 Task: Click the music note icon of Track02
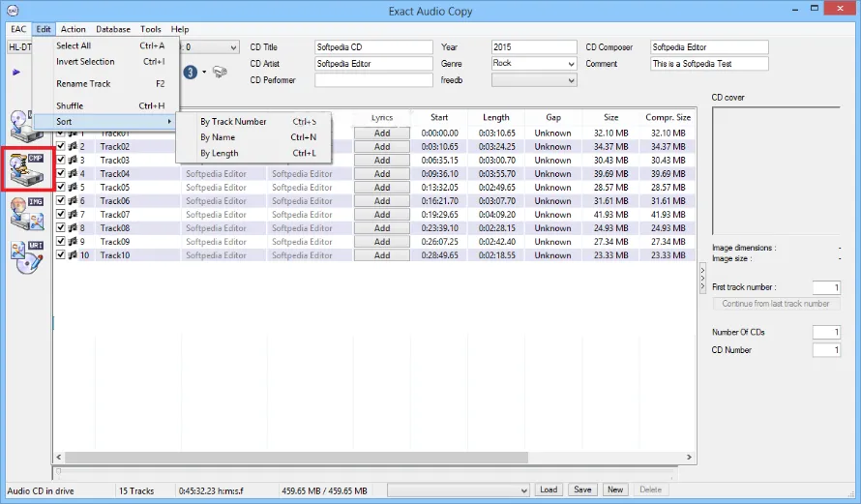pos(73,147)
